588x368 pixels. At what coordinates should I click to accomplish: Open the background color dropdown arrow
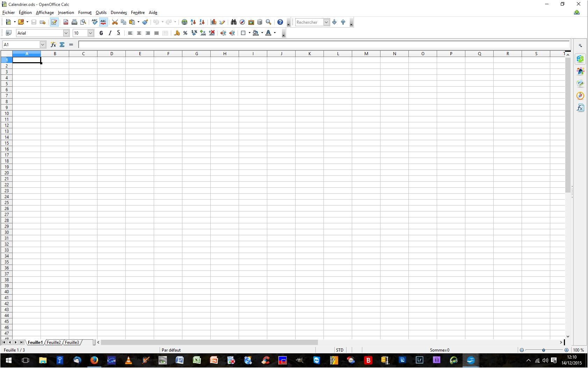(x=262, y=33)
